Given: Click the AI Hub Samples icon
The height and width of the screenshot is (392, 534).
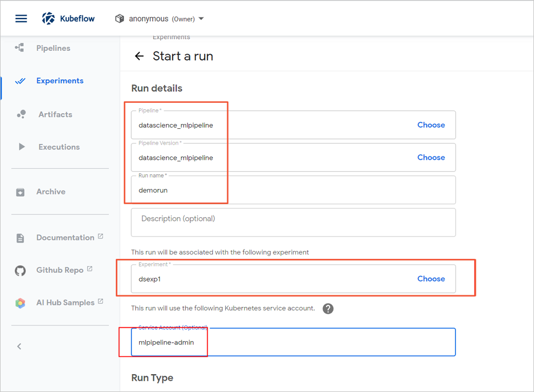Looking at the screenshot, I should tap(21, 303).
